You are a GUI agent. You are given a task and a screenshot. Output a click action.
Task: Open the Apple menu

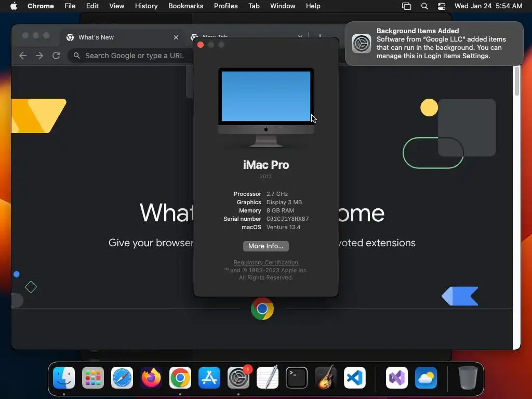point(14,6)
